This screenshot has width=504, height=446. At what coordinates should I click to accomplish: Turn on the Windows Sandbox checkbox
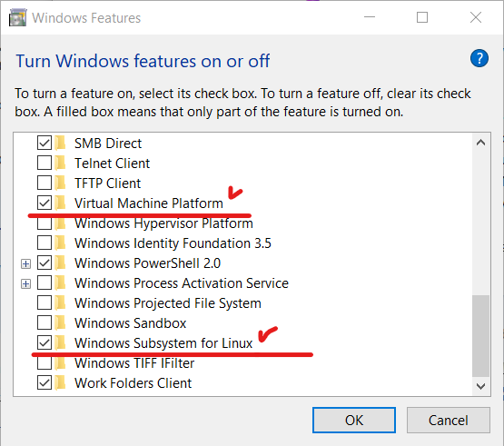(x=44, y=322)
